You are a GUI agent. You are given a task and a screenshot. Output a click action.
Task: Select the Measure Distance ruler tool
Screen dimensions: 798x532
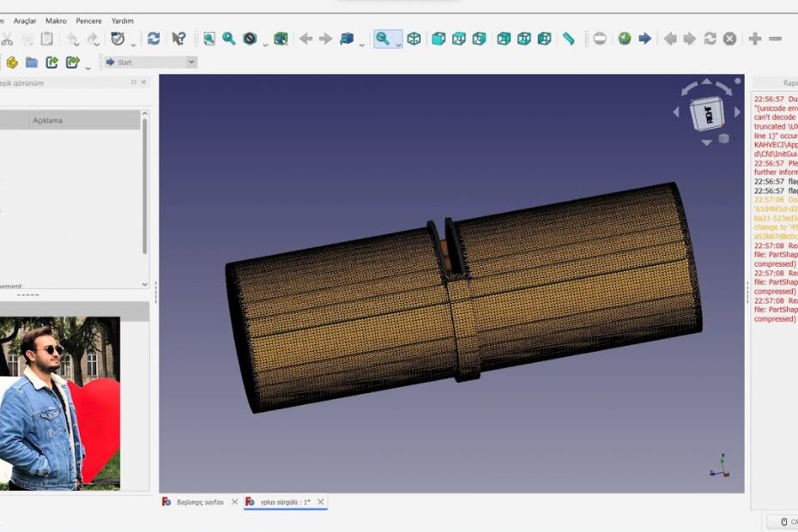pyautogui.click(x=568, y=39)
